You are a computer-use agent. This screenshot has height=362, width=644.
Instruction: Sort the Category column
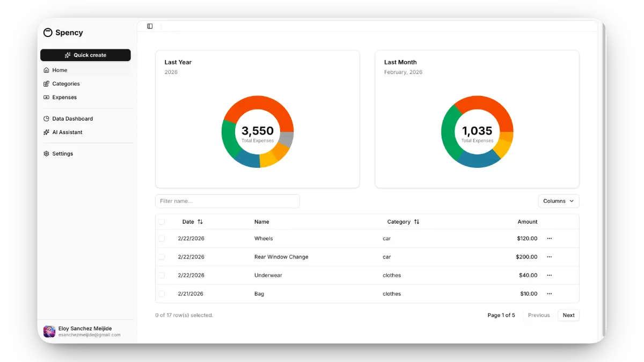click(416, 221)
